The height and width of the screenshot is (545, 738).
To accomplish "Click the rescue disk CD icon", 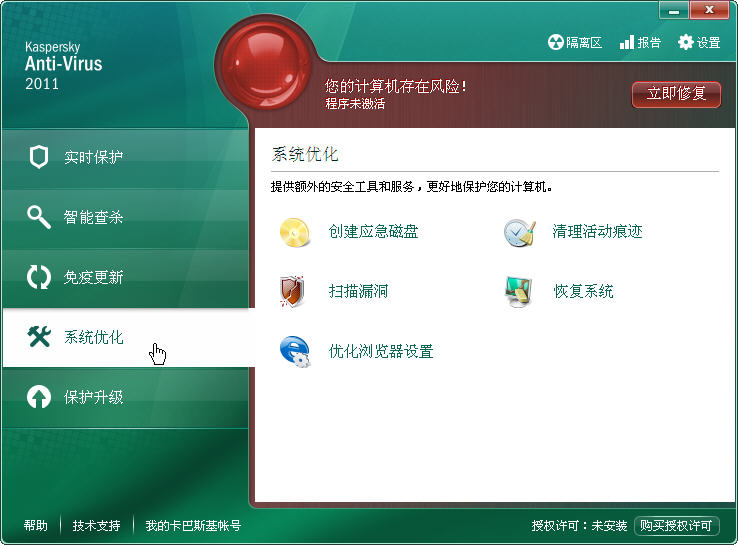I will [x=295, y=232].
